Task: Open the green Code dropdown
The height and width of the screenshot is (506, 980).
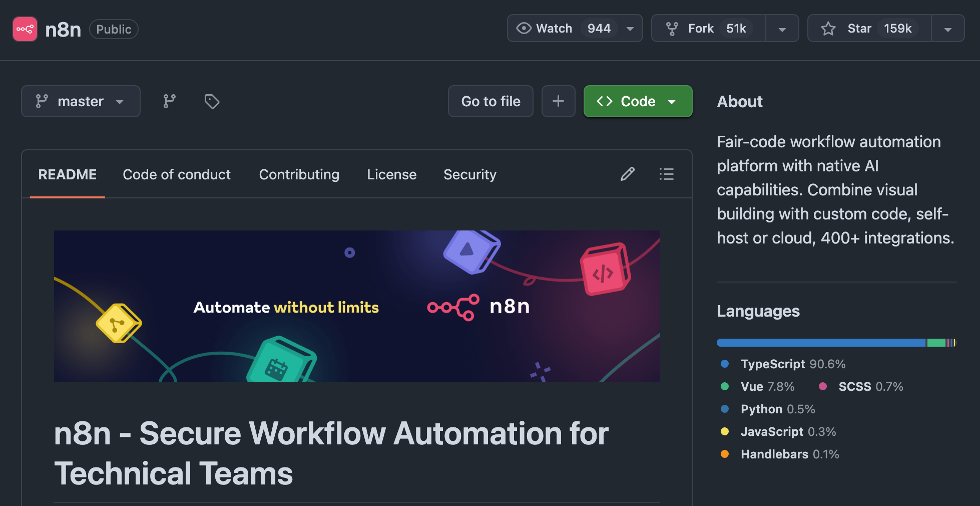Action: [638, 101]
